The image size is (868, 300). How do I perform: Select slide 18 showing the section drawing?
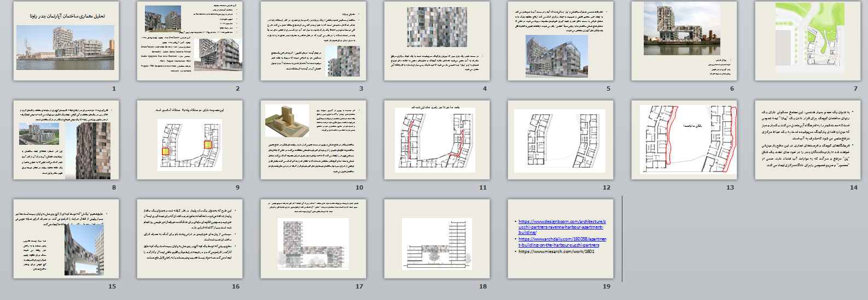pos(436,239)
